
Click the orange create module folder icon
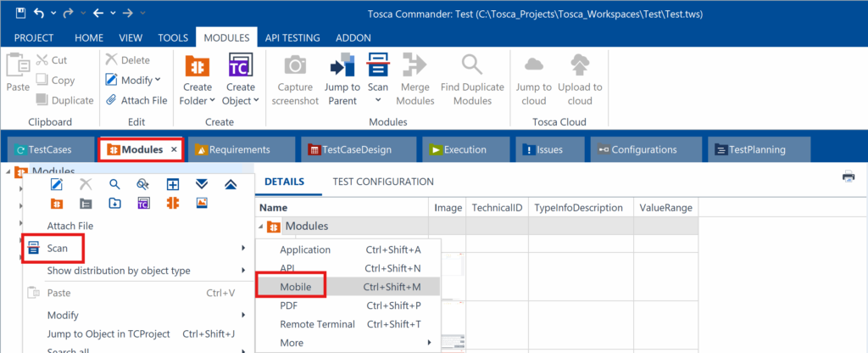(57, 204)
